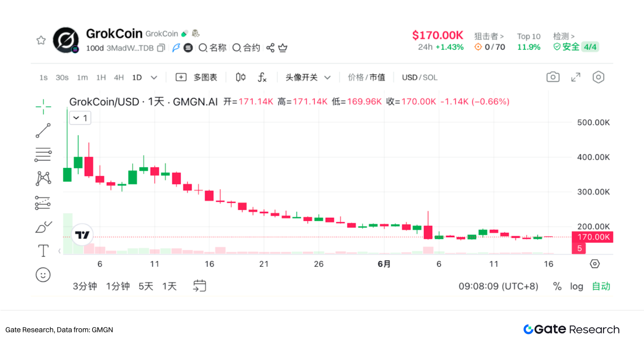Select the 5天 interval shortcut
The image size is (644, 349).
click(x=146, y=286)
